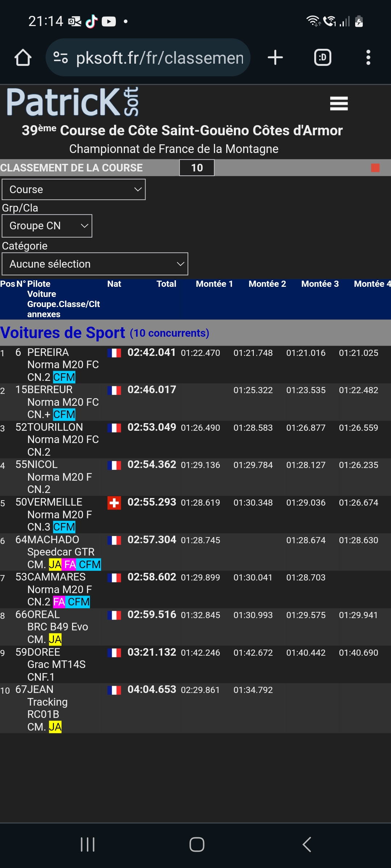Screen dimensions: 391x868
Task: Tap the site settings icon in address bar
Action: click(x=60, y=58)
